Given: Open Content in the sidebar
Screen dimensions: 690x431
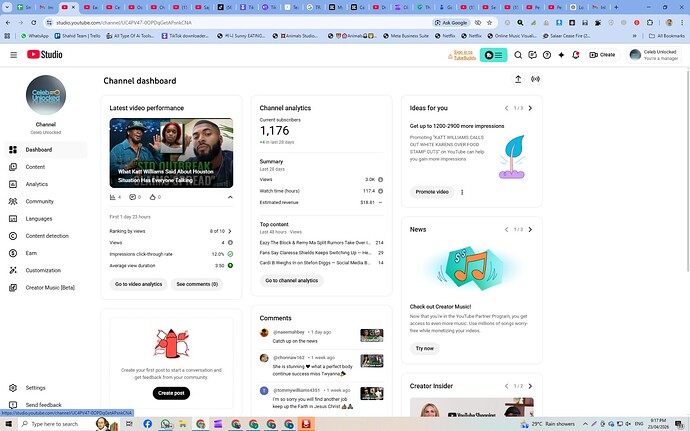Looking at the screenshot, I should pyautogui.click(x=46, y=167).
